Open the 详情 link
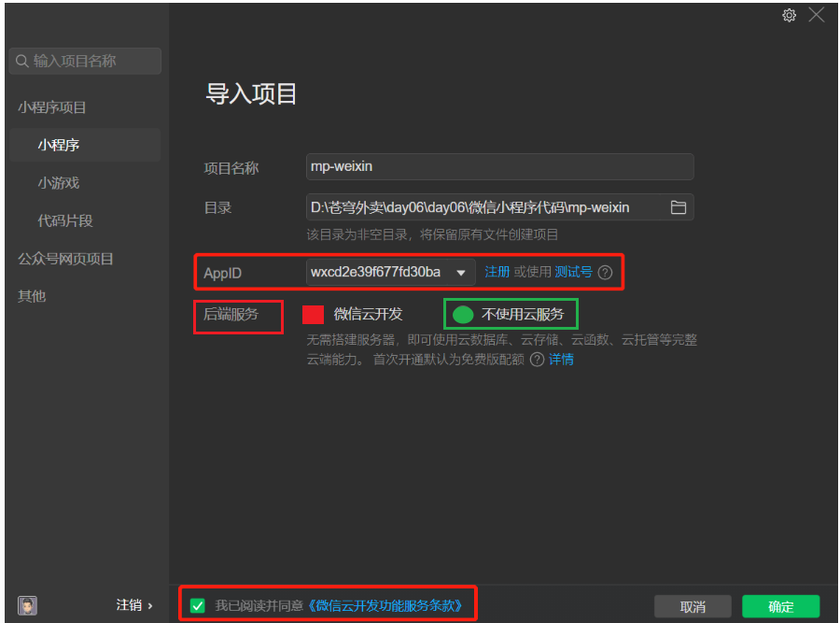The width and height of the screenshot is (840, 623). point(561,360)
